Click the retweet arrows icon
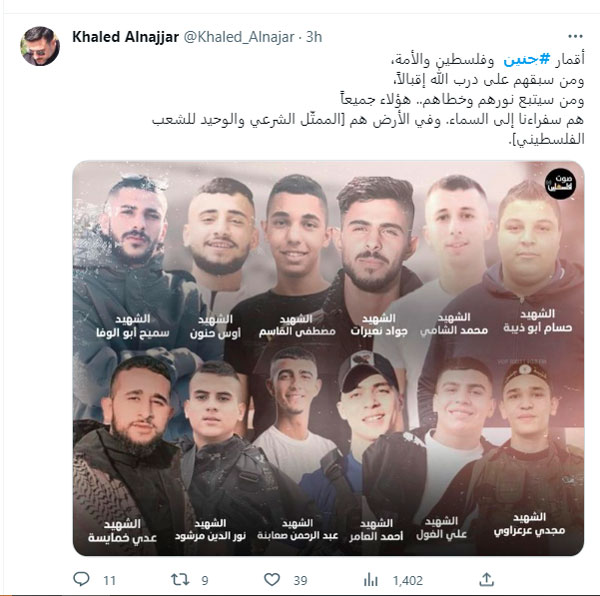Viewport: 600px width, 596px height. click(180, 579)
